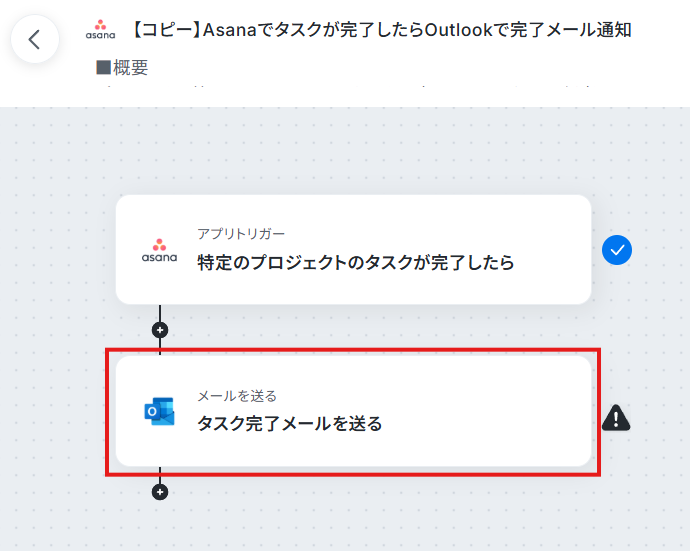Click the flow title starting with 【コピー】Asana
Viewport: 690px width, 551px height.
(x=381, y=30)
